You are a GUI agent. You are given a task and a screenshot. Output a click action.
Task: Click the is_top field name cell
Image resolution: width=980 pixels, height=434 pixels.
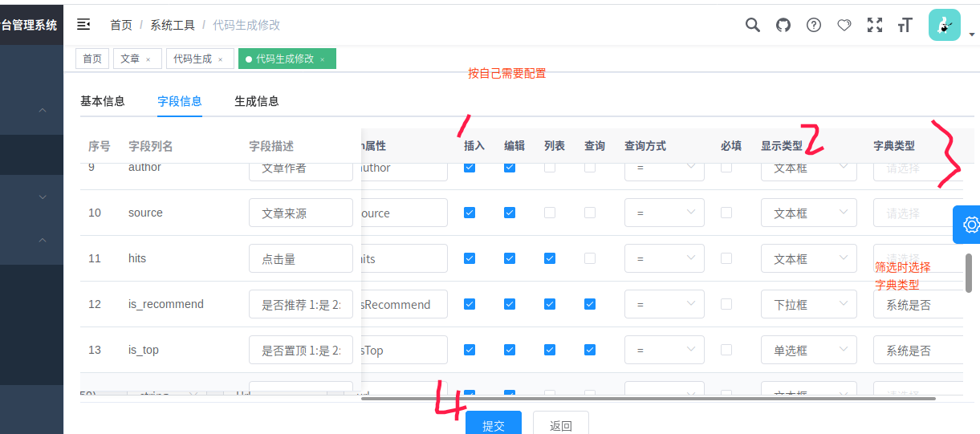pos(144,350)
